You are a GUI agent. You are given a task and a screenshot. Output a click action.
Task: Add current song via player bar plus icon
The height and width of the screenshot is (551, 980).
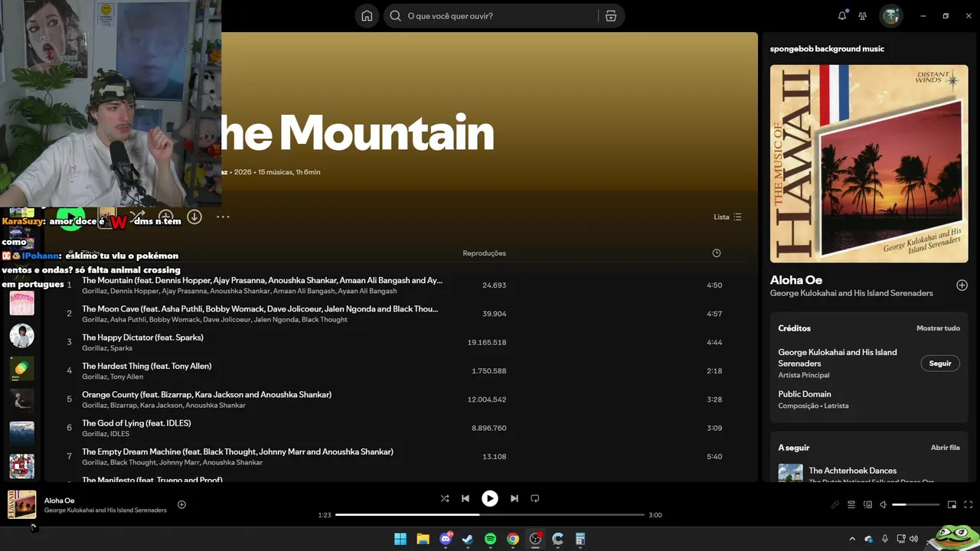tap(181, 504)
